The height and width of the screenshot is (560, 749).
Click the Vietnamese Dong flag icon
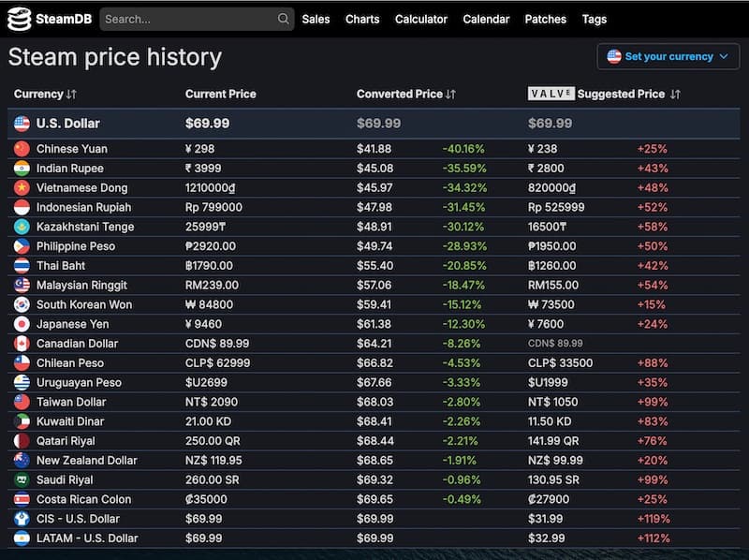point(22,188)
